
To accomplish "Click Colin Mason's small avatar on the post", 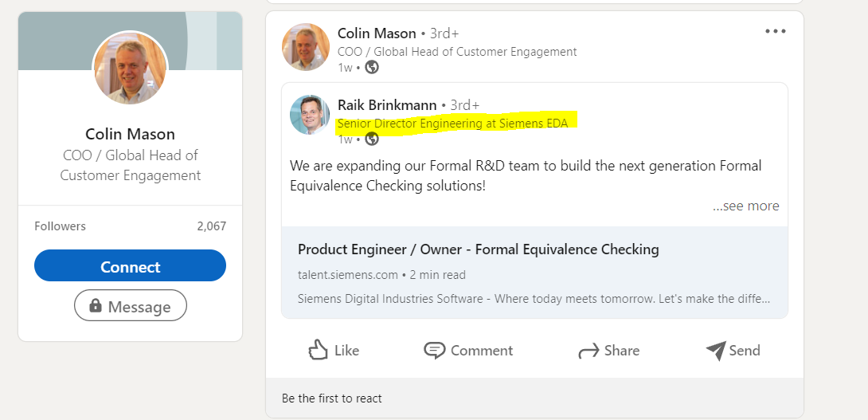I will click(306, 48).
